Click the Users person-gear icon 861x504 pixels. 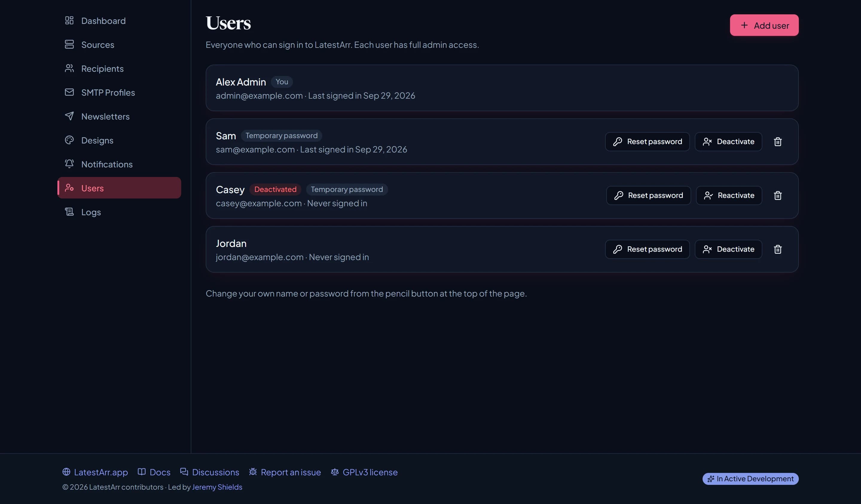69,188
